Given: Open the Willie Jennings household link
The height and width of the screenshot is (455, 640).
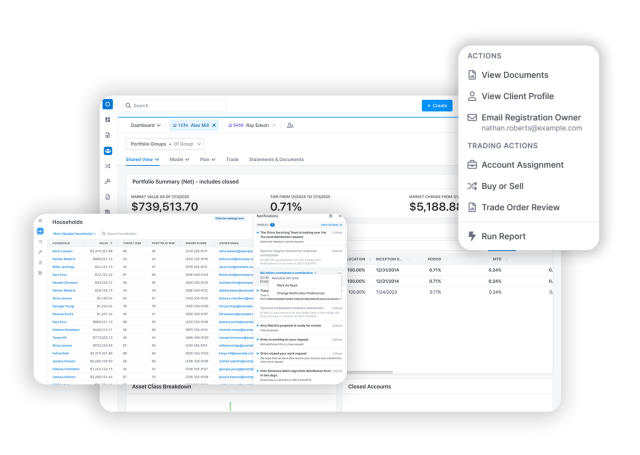Looking at the screenshot, I should [63, 267].
